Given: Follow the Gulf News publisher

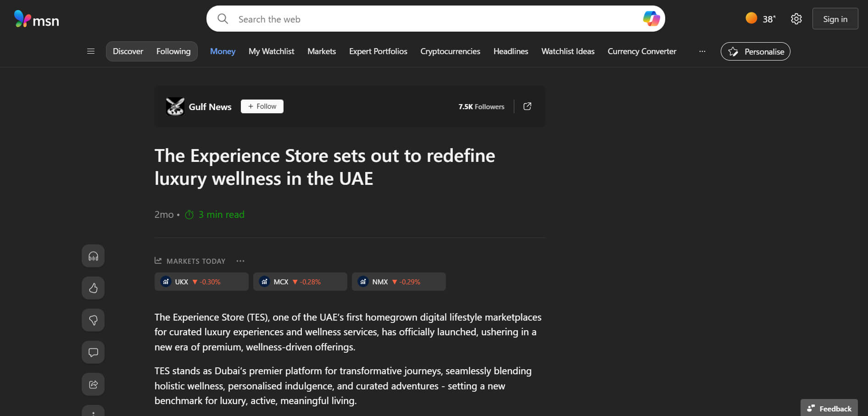Looking at the screenshot, I should [x=262, y=106].
